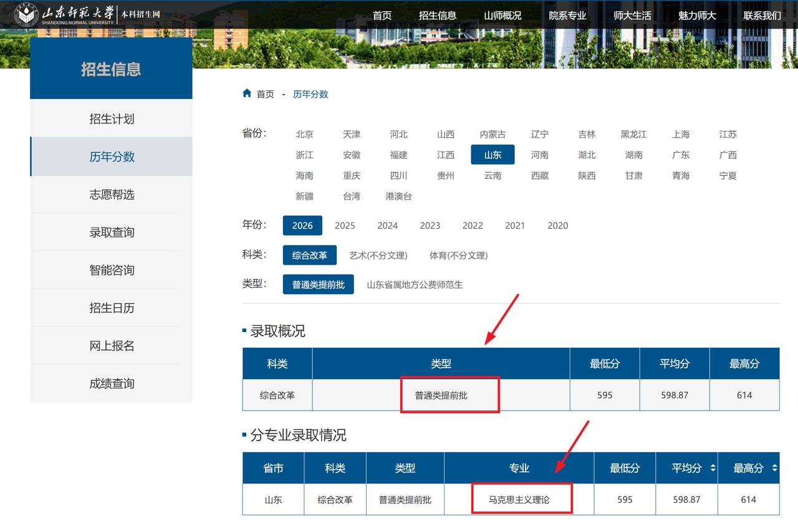
Task: Choose province 西藏
Action: 540,176
